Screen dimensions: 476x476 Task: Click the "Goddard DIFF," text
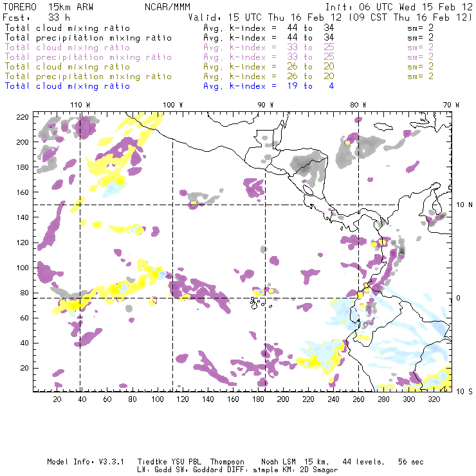(x=221, y=470)
